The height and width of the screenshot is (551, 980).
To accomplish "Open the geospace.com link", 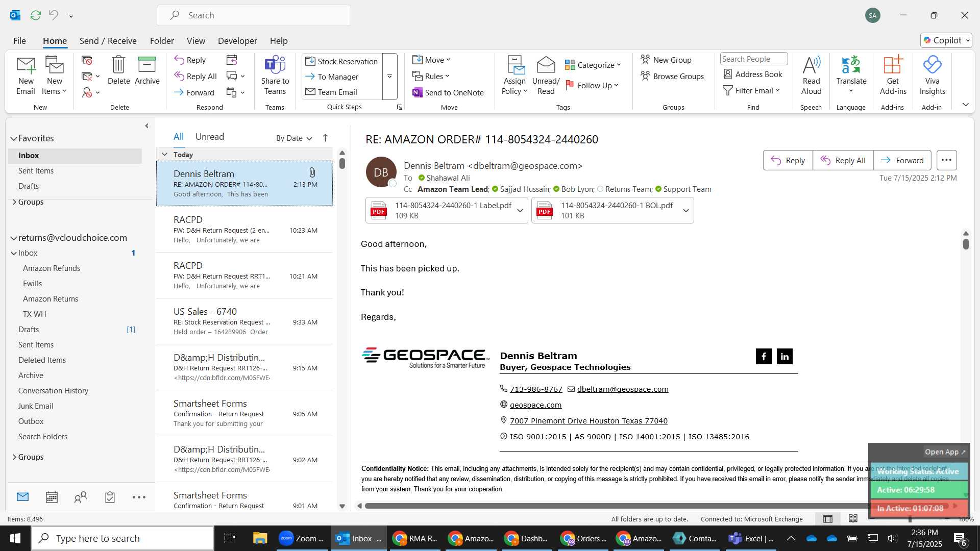I will (535, 405).
